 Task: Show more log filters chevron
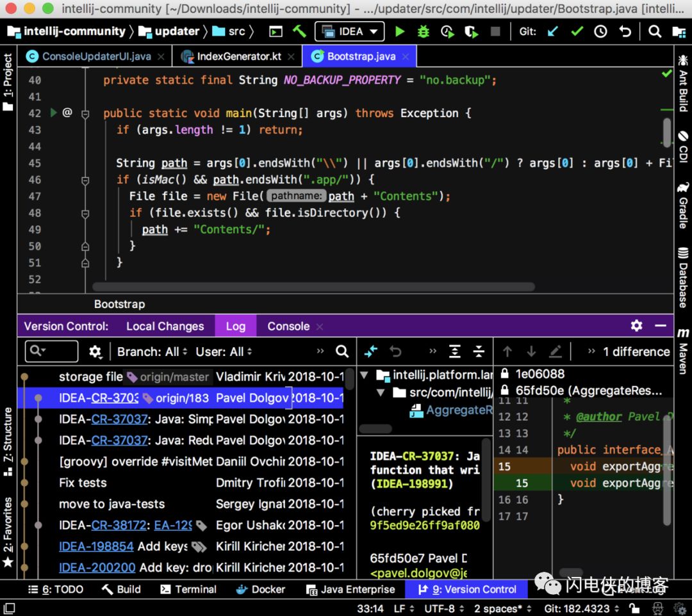(x=320, y=351)
